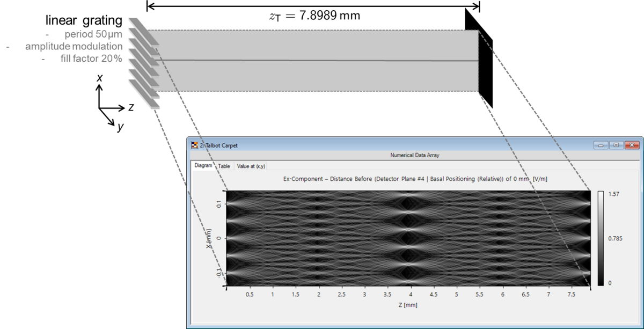This screenshot has height=329, width=644.
Task: Click the Talbot carpet diagram plot
Action: 408,239
